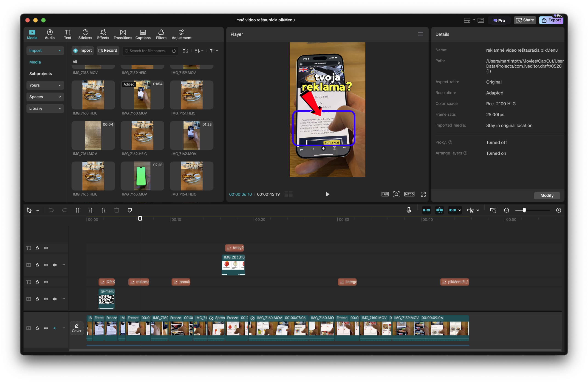Open the Effects tab

coord(103,34)
